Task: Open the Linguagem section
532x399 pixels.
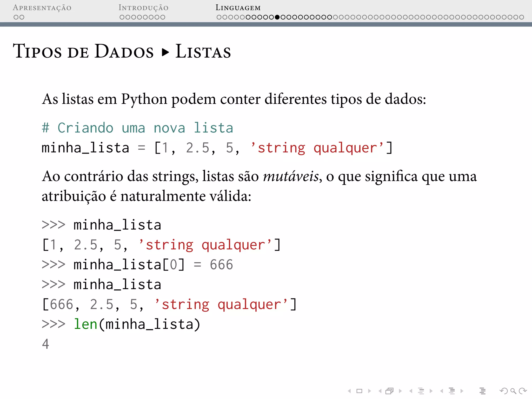Action: (x=238, y=8)
